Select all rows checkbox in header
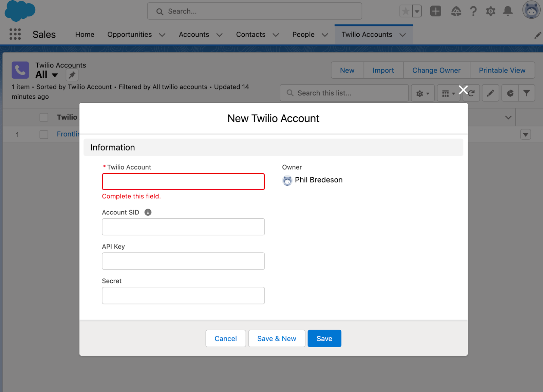 click(x=44, y=117)
